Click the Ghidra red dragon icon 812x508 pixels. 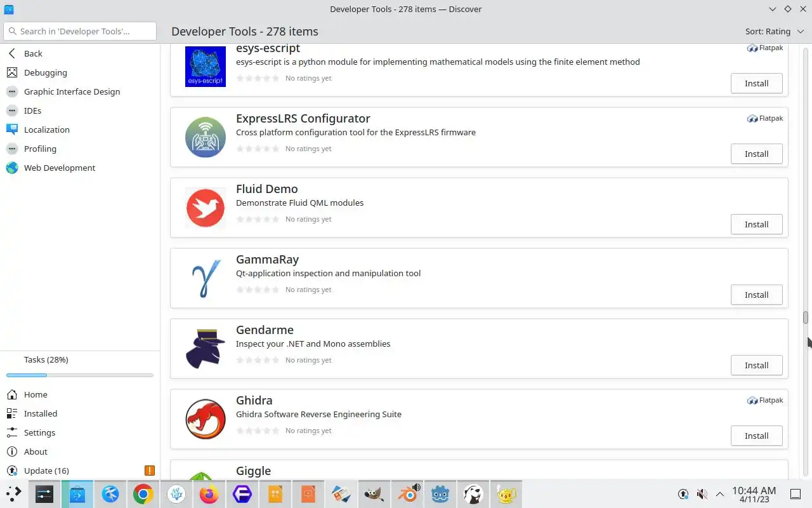coord(206,419)
